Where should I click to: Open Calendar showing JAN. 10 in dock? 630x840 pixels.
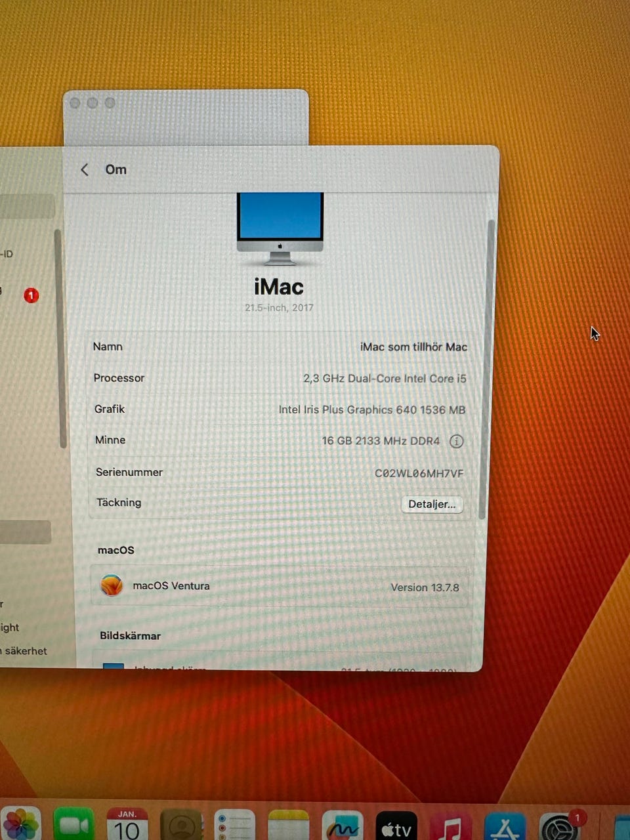127,825
